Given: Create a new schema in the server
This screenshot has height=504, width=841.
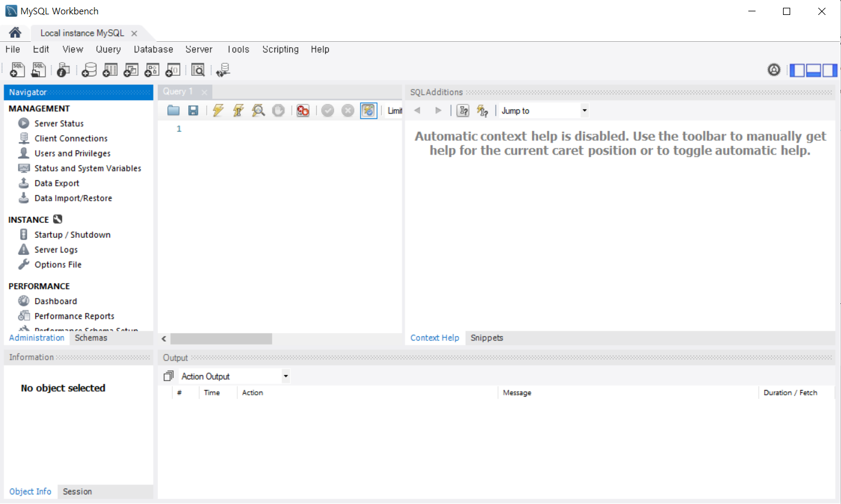Looking at the screenshot, I should click(89, 70).
